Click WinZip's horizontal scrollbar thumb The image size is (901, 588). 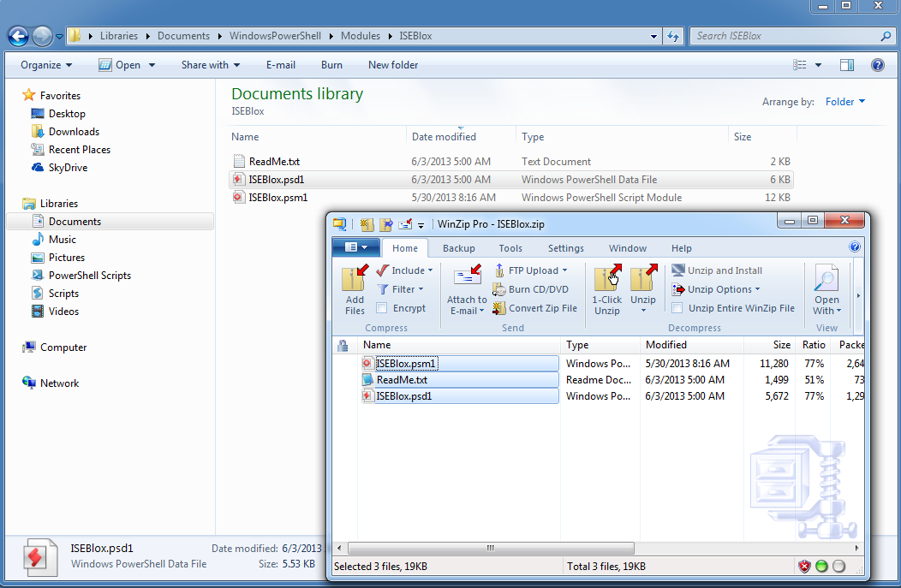[491, 548]
